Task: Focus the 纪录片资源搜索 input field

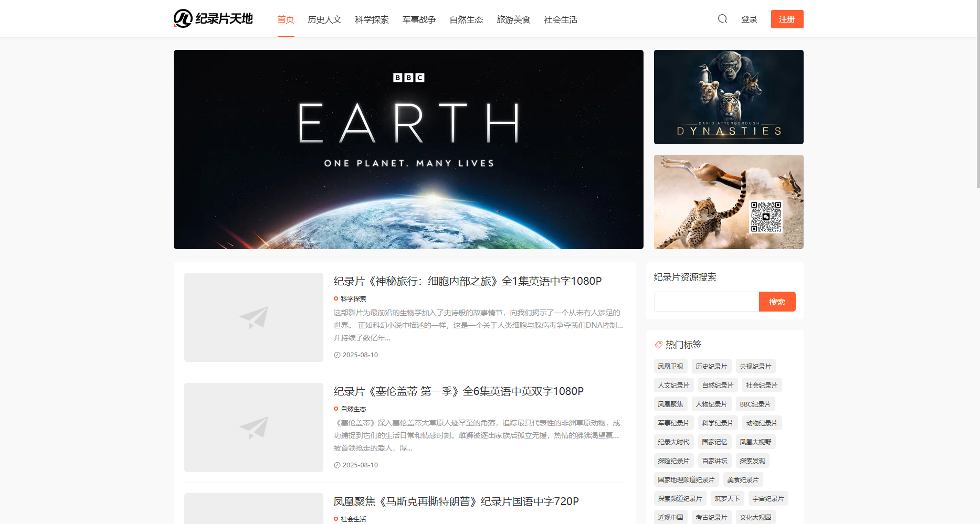Action: 707,302
